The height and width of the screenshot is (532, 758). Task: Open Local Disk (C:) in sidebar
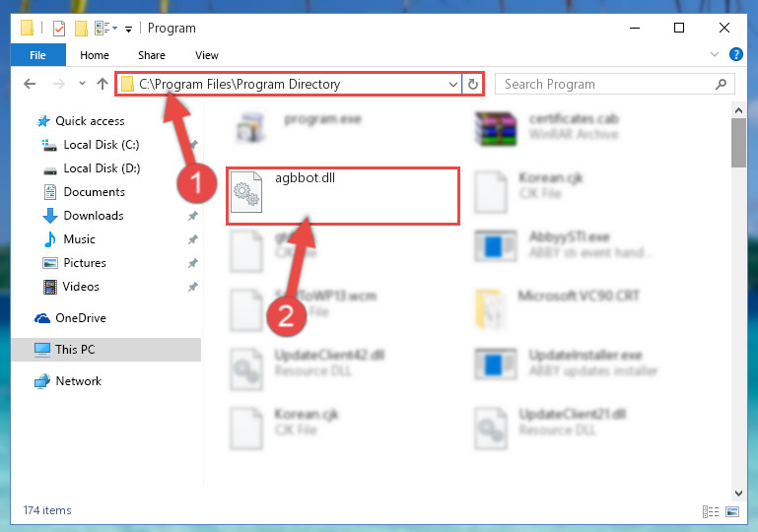tap(102, 145)
